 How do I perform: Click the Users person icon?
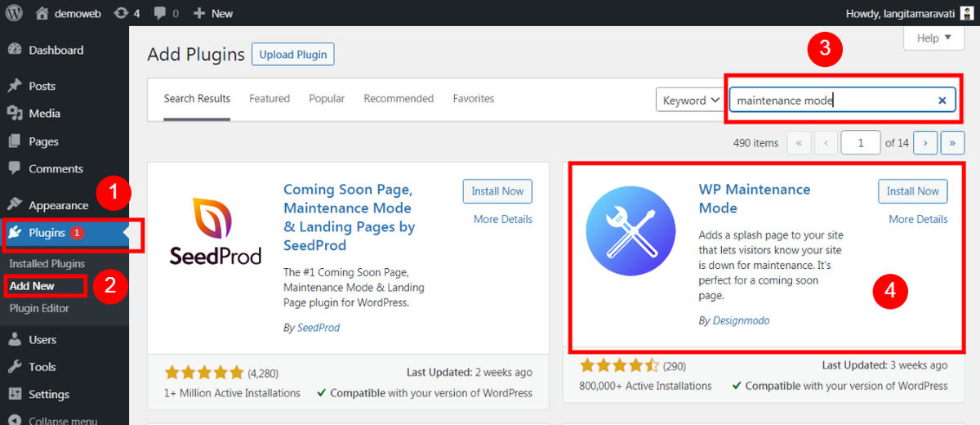click(15, 339)
